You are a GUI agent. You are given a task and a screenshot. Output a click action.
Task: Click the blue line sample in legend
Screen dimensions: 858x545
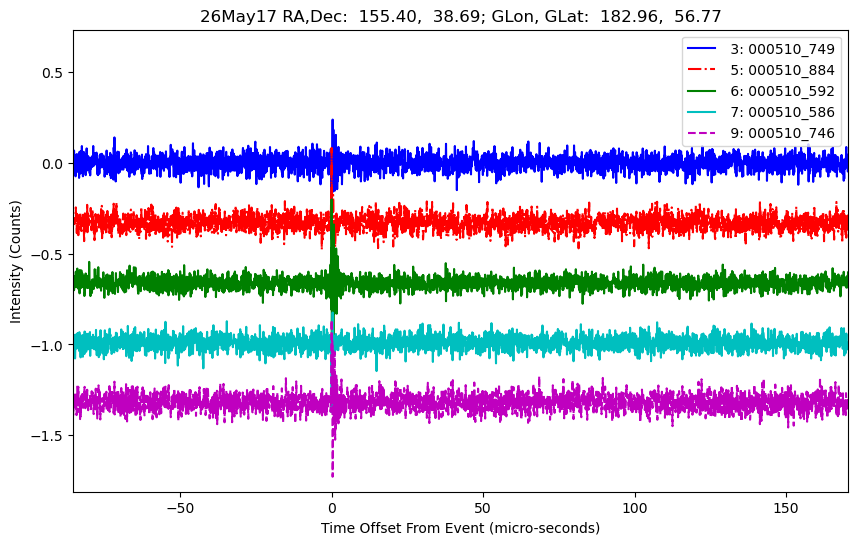pyautogui.click(x=702, y=49)
